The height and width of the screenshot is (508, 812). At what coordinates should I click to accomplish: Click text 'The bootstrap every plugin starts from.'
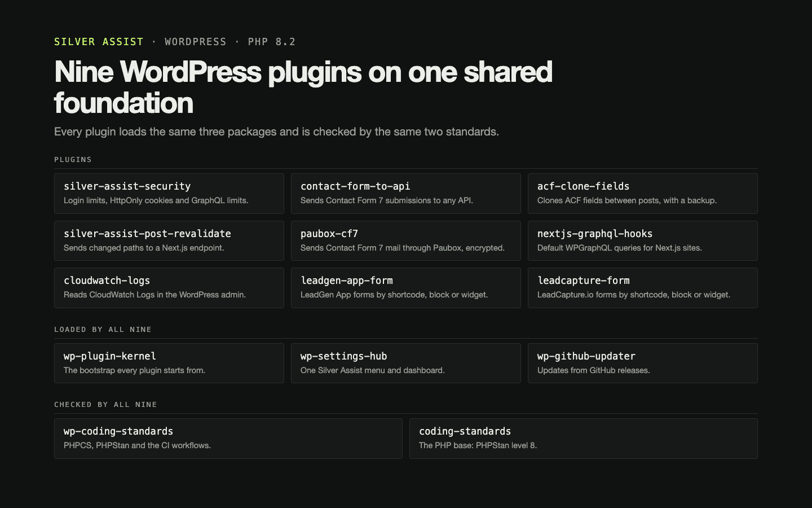(x=134, y=370)
